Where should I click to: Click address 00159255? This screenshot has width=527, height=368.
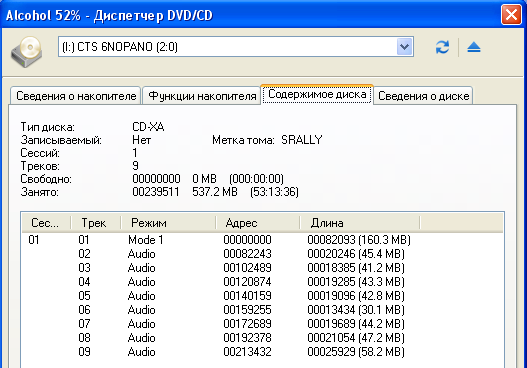pos(247,310)
